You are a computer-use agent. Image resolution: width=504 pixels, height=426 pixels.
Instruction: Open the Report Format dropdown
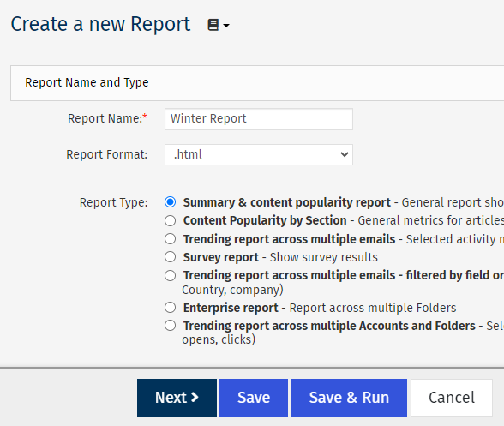pyautogui.click(x=259, y=154)
